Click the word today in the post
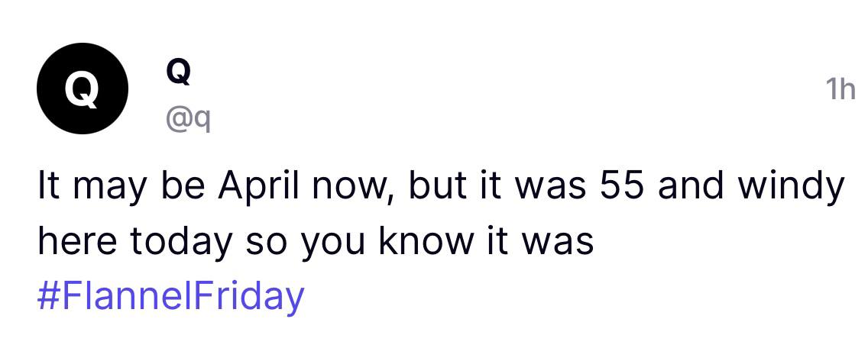868x348 pixels. tap(180, 242)
